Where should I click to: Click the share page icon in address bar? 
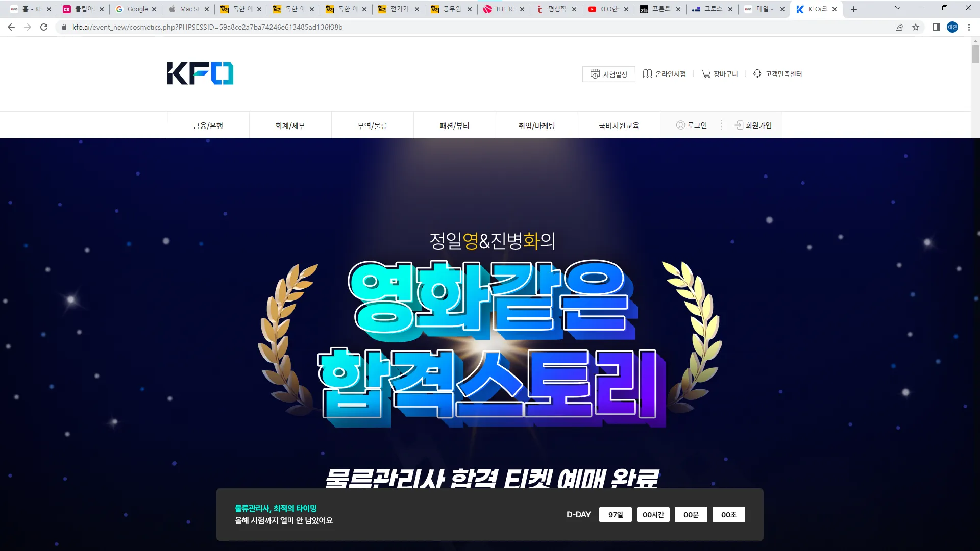899,27
